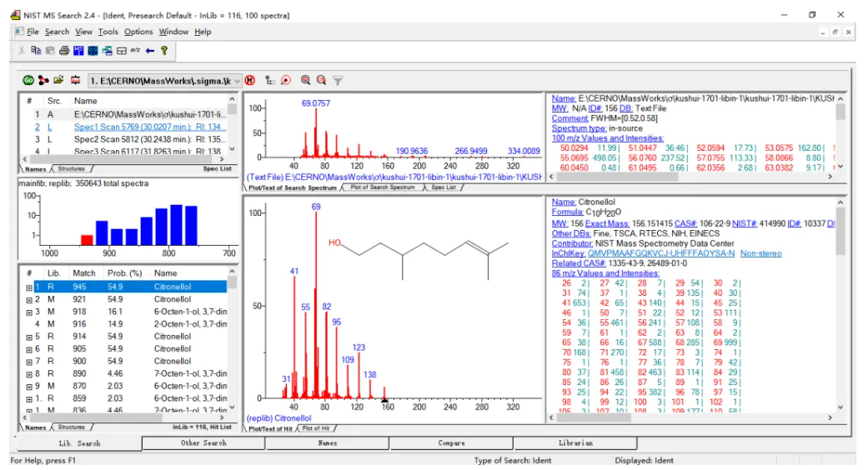This screenshot has height=470, width=868.
Task: Click the open folder icon
Action: [x=58, y=80]
